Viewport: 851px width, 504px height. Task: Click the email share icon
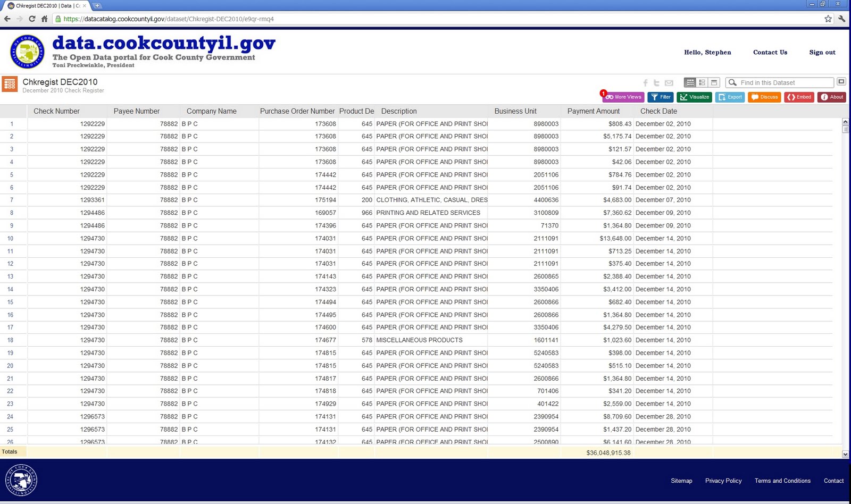pos(669,83)
